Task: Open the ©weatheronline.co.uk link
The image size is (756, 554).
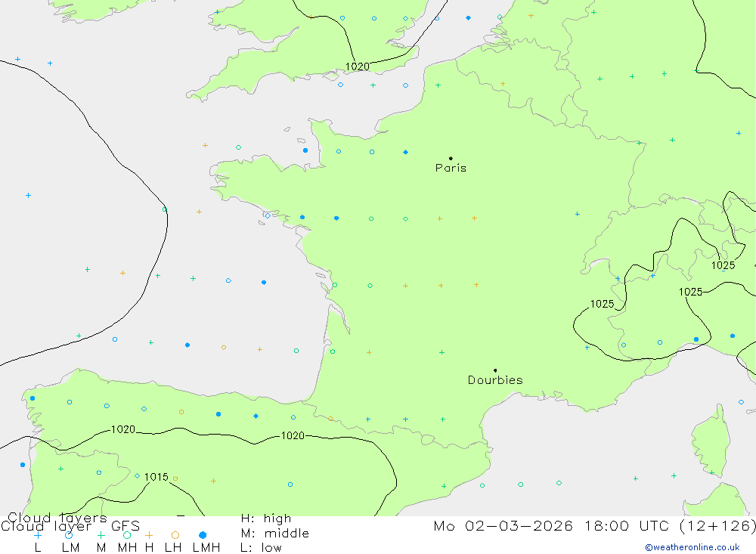Action: click(x=692, y=547)
